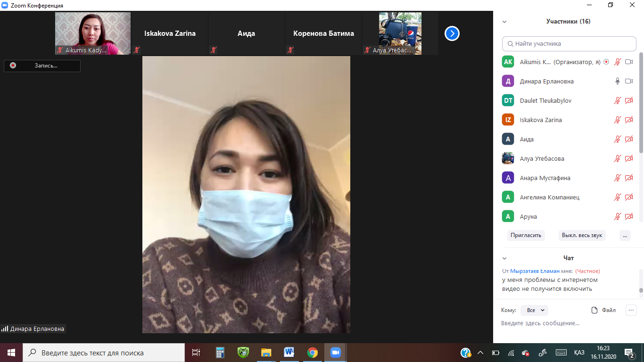Unmute Iskakova Zarina in participants list
This screenshot has height=362, width=644.
617,120
